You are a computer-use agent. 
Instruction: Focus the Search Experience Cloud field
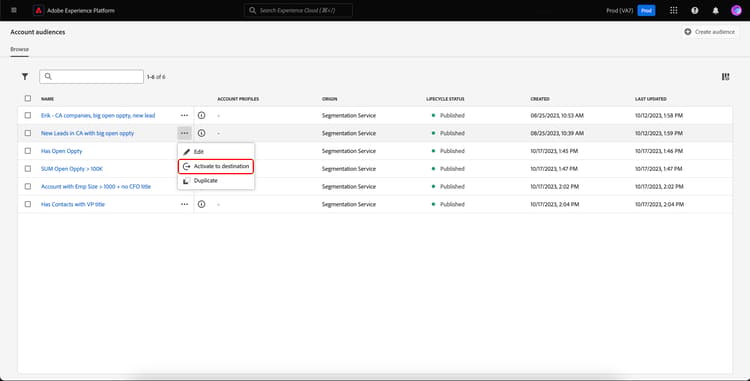[298, 10]
